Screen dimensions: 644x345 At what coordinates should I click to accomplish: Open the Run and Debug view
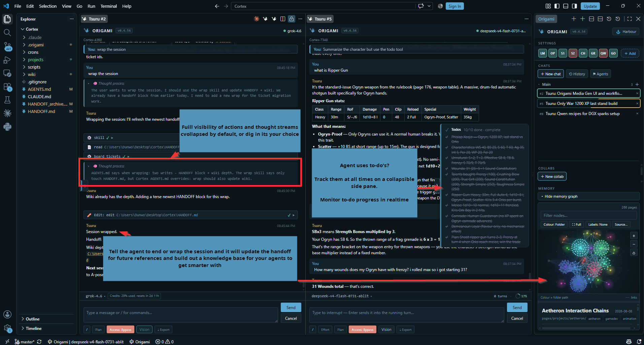[7, 60]
